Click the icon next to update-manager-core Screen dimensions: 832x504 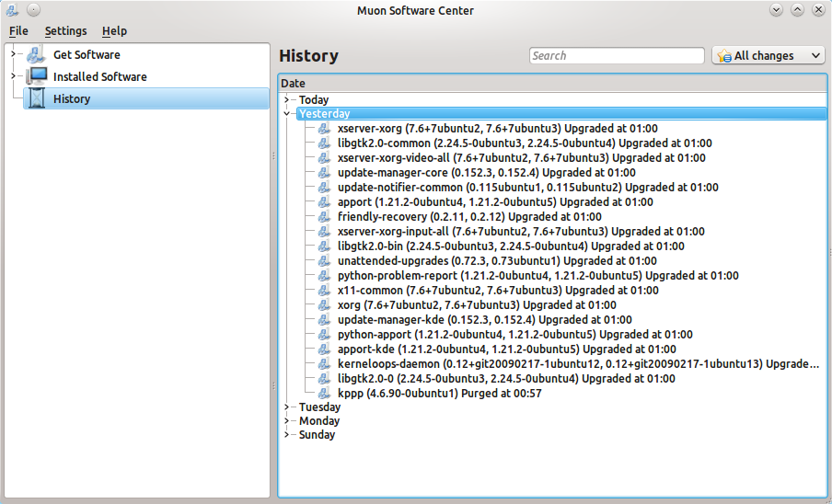[324, 173]
